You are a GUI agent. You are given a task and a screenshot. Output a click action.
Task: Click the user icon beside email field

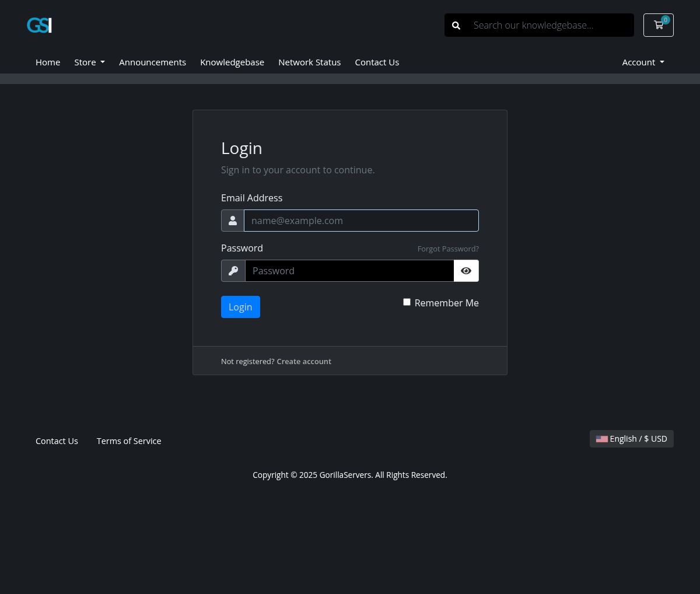233,221
